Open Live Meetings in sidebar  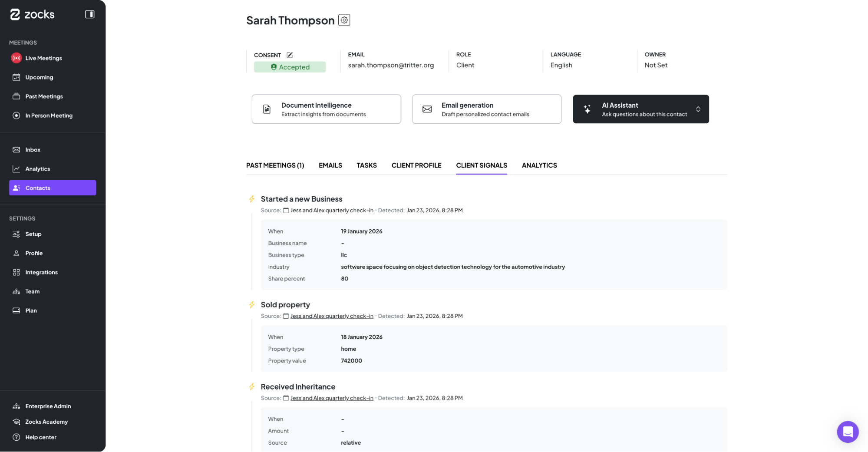point(43,58)
